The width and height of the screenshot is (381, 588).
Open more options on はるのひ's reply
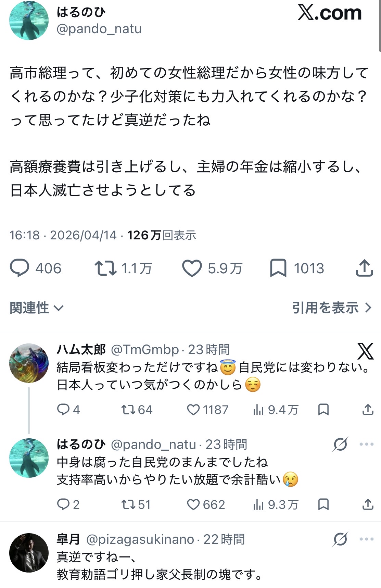tap(366, 445)
